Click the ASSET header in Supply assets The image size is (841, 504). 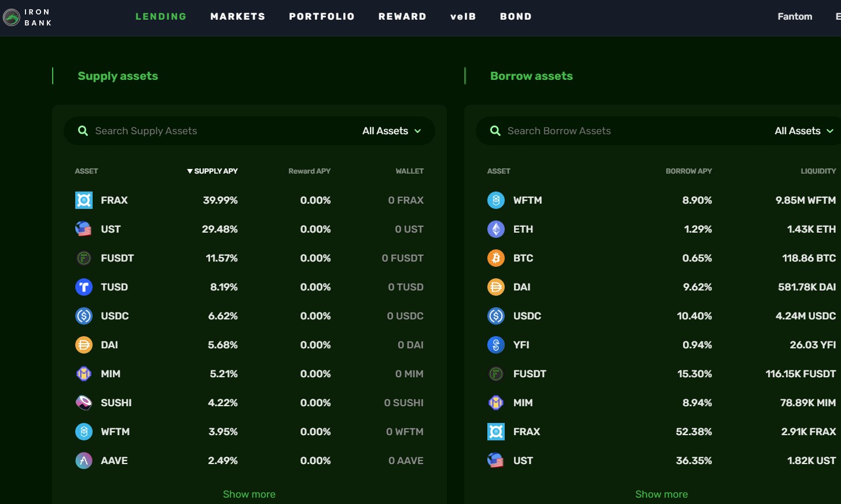coord(86,171)
